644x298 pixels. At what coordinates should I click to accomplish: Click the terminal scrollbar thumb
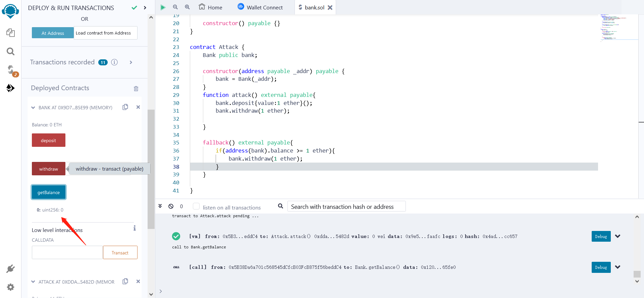pyautogui.click(x=637, y=274)
